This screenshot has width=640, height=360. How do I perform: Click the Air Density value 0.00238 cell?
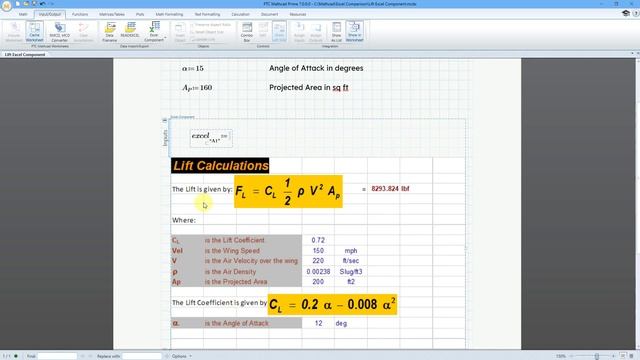[318, 271]
